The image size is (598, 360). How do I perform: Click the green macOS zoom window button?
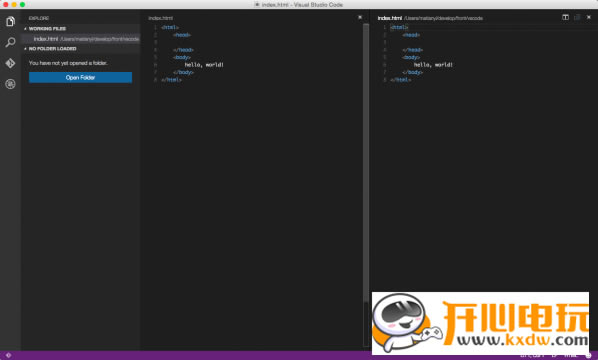pos(23,5)
